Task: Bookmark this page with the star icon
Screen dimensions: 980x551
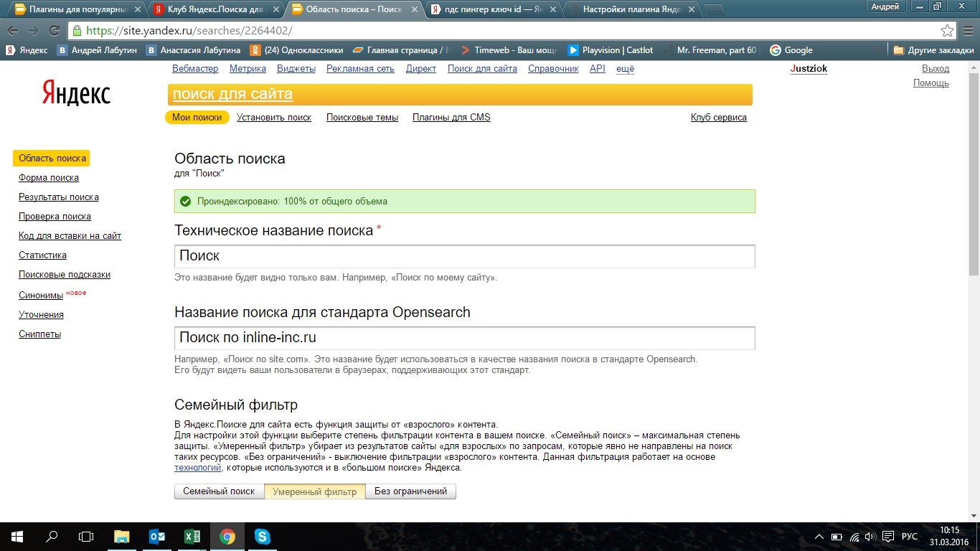Action: (948, 31)
